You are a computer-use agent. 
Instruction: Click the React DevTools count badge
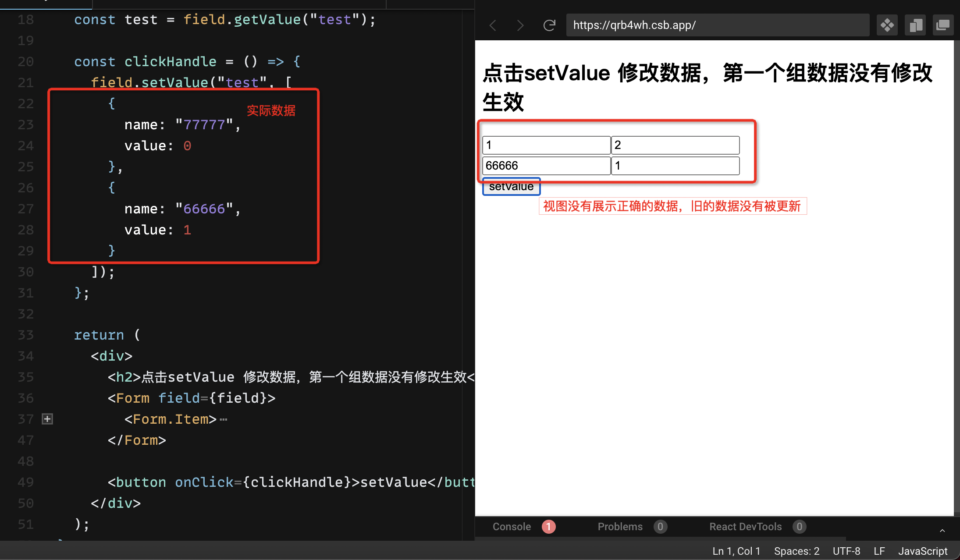point(799,527)
